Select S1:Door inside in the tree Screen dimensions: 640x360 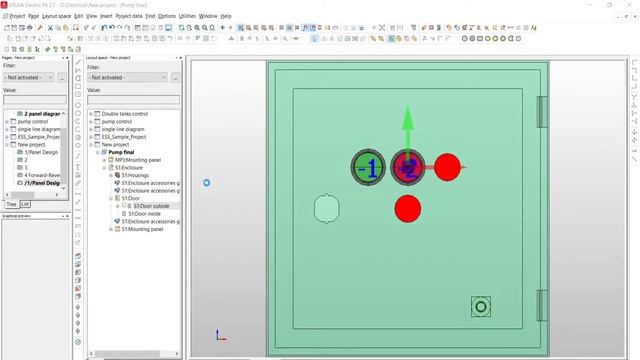click(144, 214)
